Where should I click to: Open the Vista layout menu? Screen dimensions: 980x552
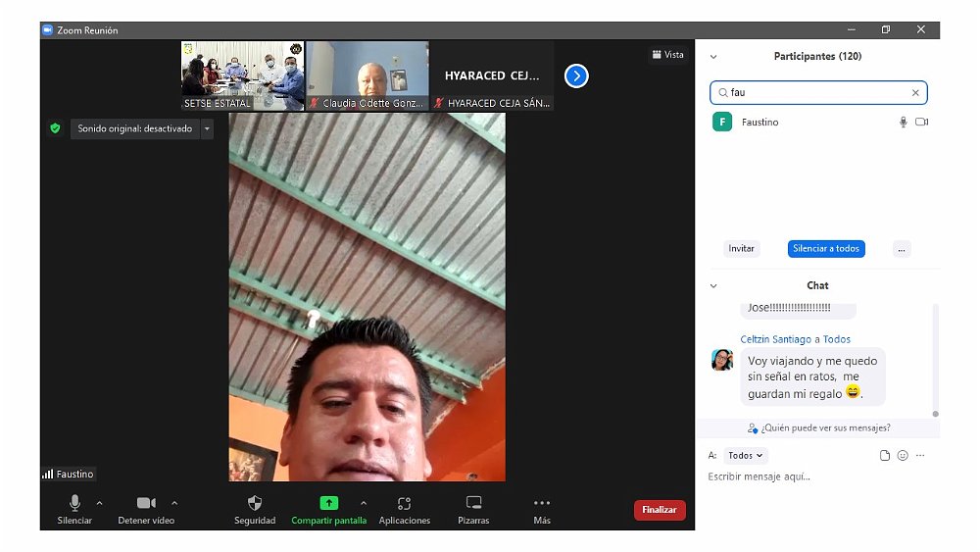(668, 55)
